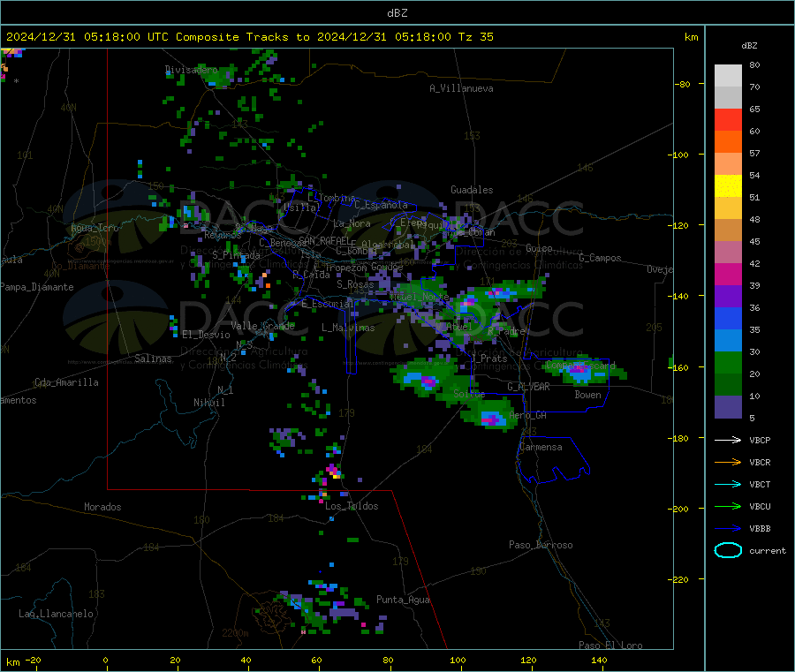Click the -200 km vertical axis tick label
The height and width of the screenshot is (672, 795).
coord(678,509)
